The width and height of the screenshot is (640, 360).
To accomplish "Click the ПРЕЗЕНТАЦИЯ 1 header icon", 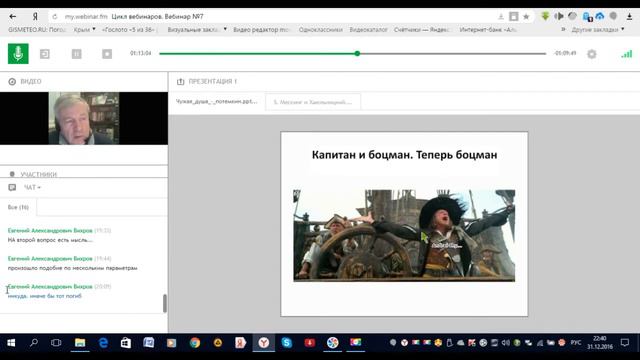I will (180, 82).
